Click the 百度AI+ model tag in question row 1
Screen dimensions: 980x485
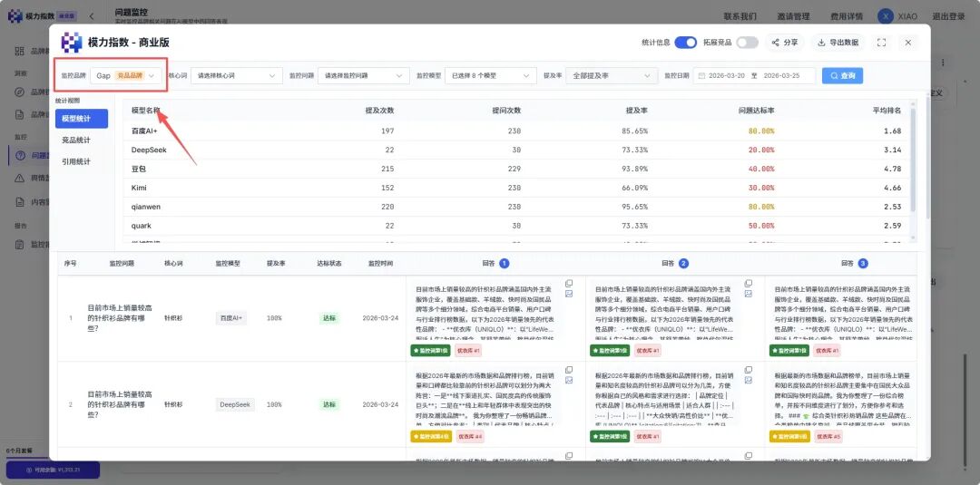(231, 318)
